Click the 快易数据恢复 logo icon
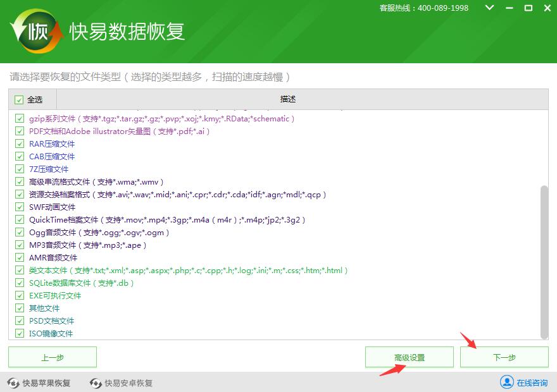 37,31
